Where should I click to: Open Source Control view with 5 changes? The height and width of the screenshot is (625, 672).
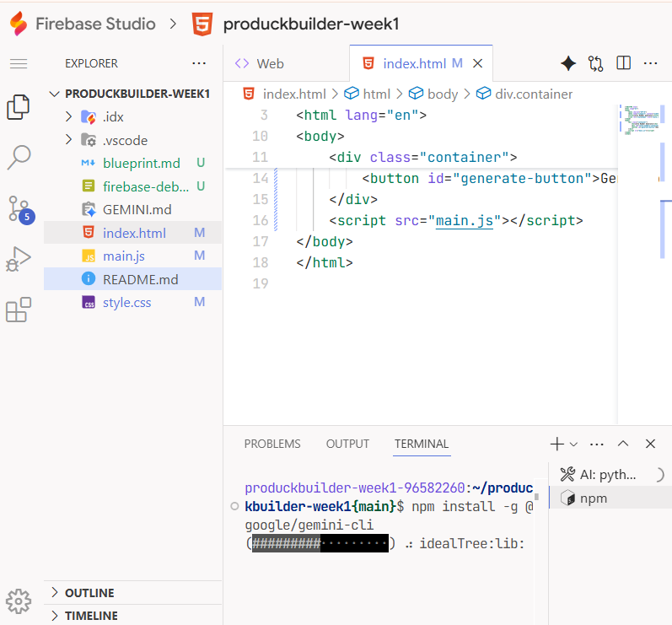(x=19, y=210)
